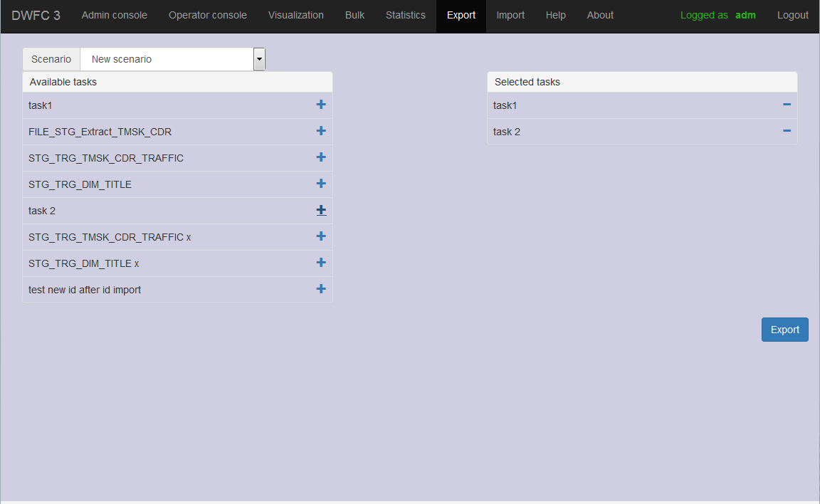The image size is (820, 504).
Task: Select the New scenario combo box
Action: pos(172,59)
